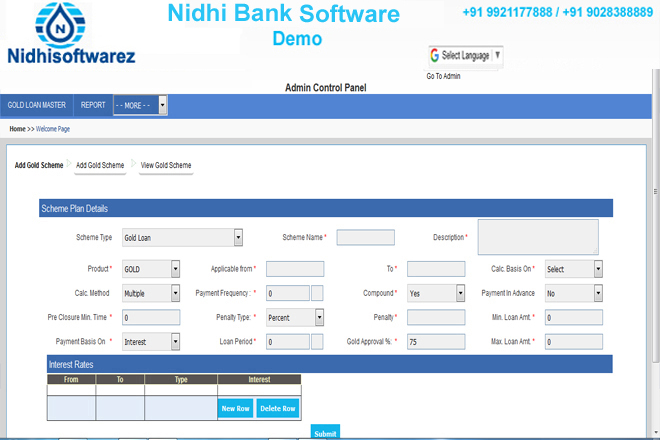Click the Pre Closure Min. Time field
Image resolution: width=660 pixels, height=440 pixels.
point(151,317)
